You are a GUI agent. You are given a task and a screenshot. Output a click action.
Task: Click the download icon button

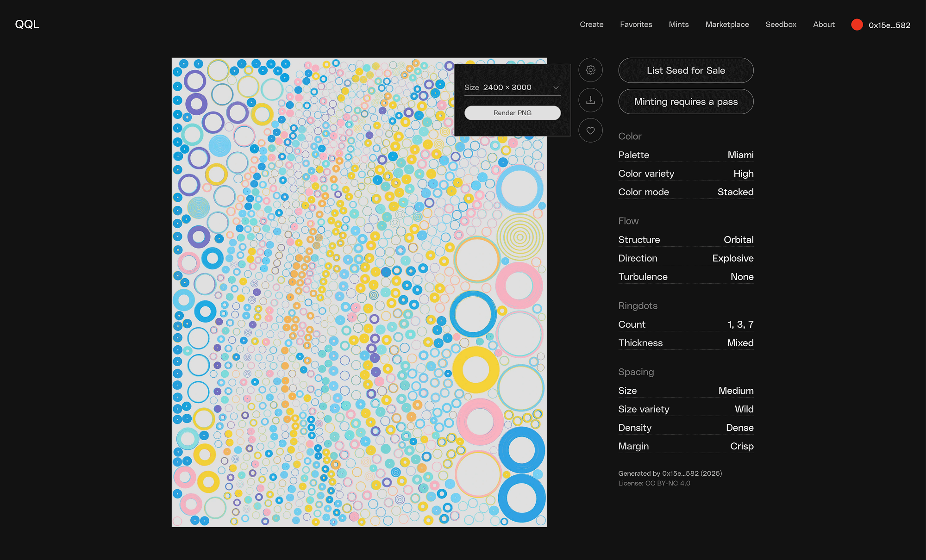[590, 100]
